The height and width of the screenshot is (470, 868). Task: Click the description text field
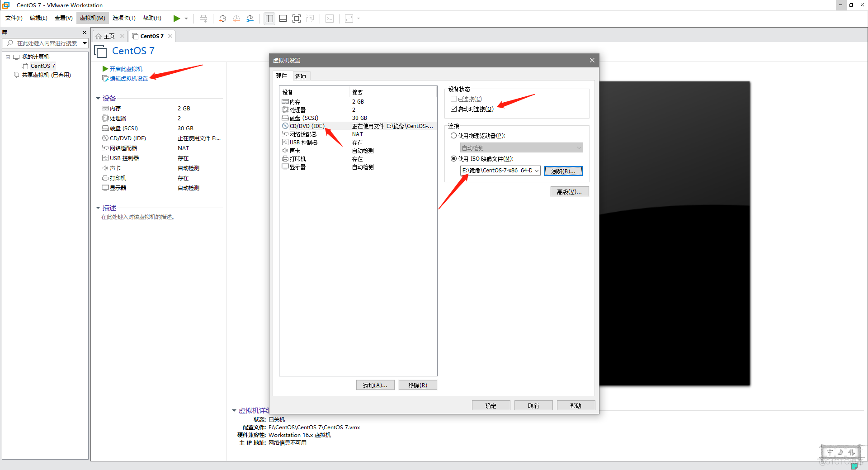138,218
